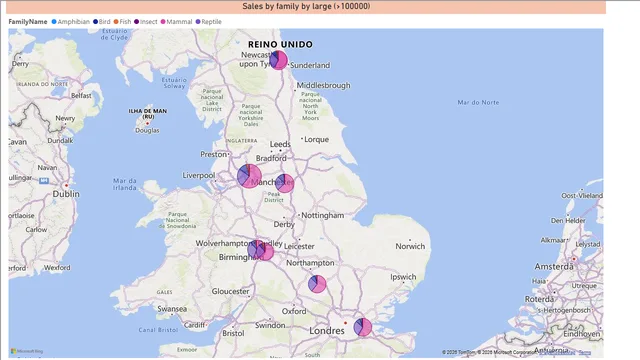
Task: Filter by the Fish legend label
Action: pyautogui.click(x=125, y=22)
